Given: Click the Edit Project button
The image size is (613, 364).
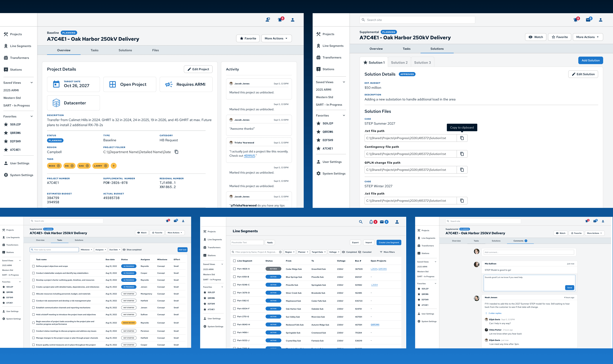Looking at the screenshot, I should coord(198,69).
